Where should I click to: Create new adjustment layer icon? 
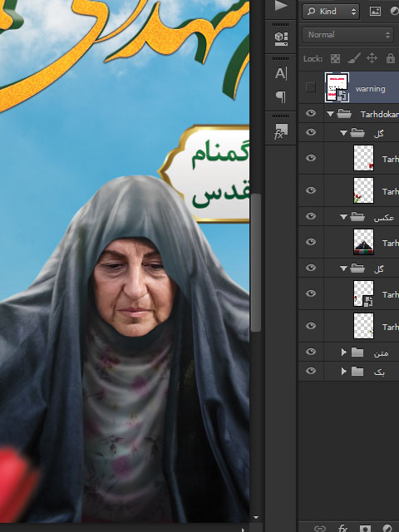[x=387, y=528]
